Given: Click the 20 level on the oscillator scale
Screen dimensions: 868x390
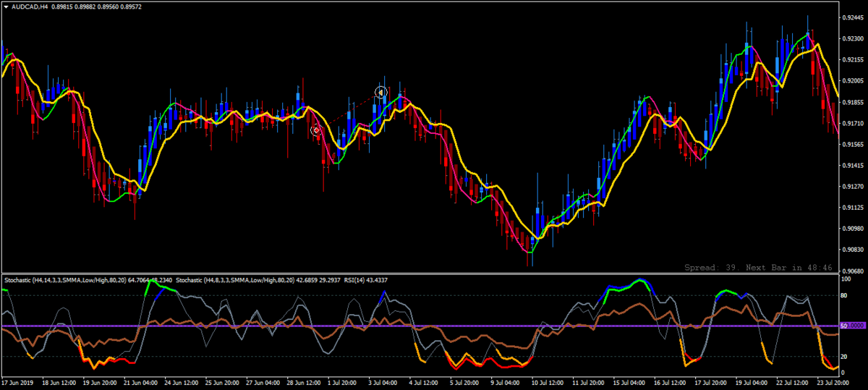Looking at the screenshot, I should pyautogui.click(x=845, y=357).
